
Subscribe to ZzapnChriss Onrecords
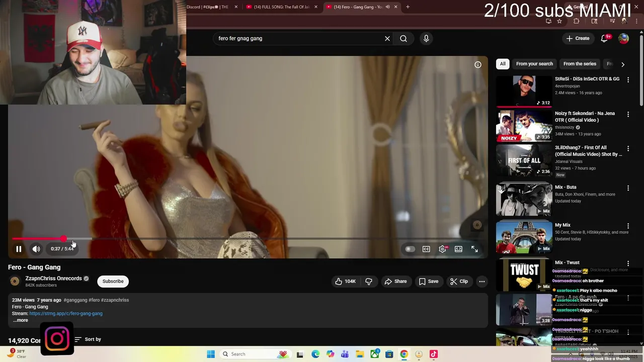pos(113,281)
